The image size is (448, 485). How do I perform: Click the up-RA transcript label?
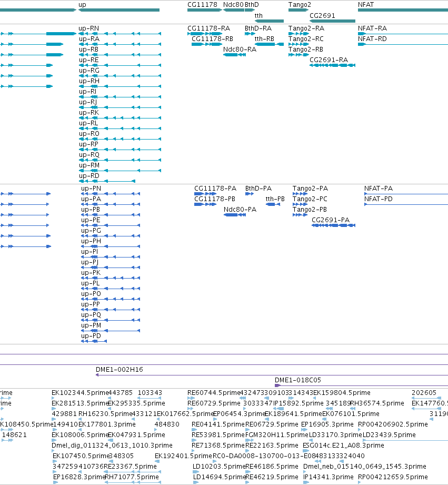(89, 38)
